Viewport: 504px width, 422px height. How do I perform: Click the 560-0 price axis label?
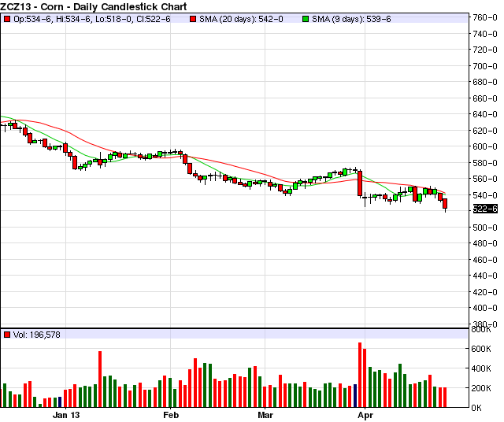click(x=485, y=179)
